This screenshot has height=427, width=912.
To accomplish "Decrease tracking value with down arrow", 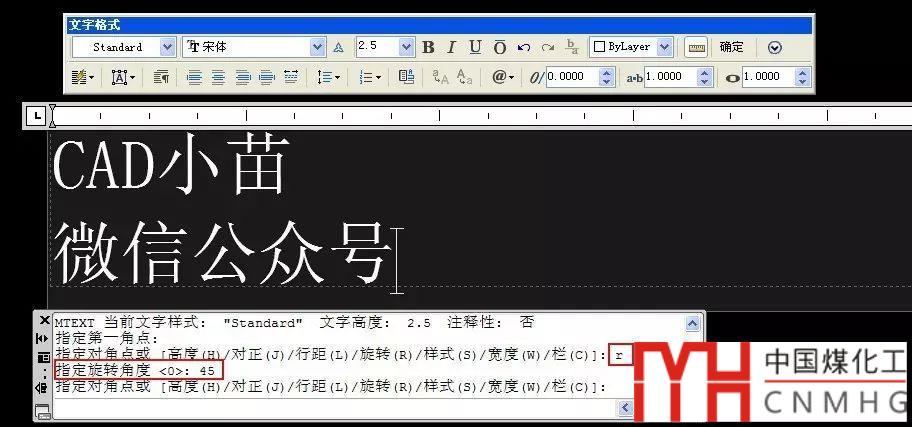I will (x=705, y=81).
